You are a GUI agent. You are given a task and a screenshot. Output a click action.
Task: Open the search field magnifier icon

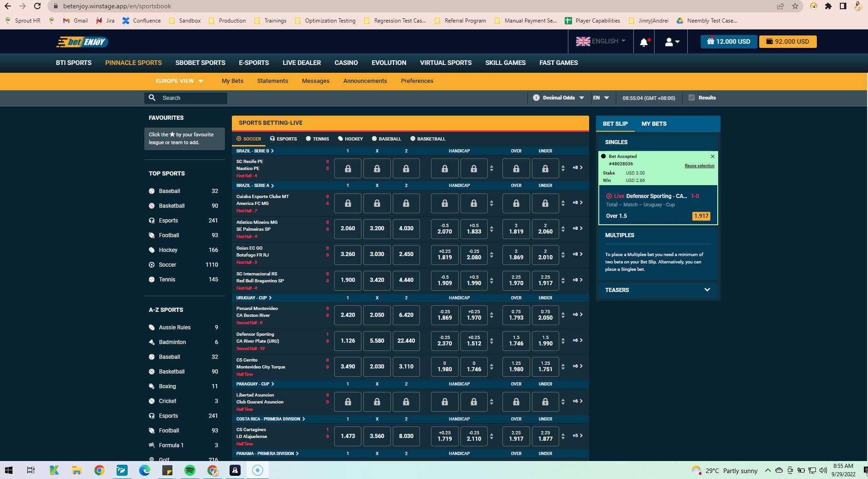coord(153,98)
